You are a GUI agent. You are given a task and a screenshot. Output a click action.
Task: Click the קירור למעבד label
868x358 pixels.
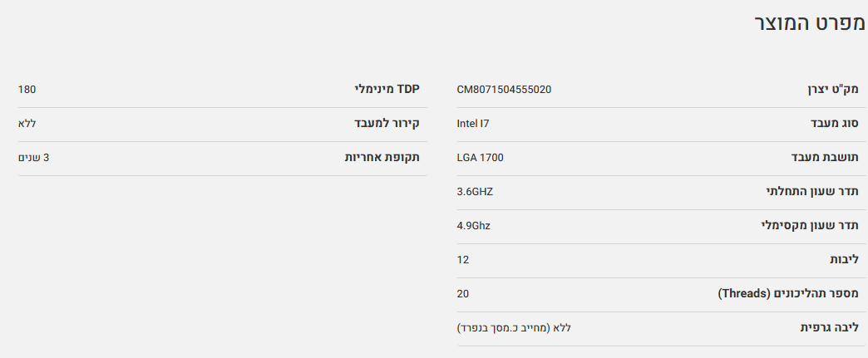tap(387, 124)
